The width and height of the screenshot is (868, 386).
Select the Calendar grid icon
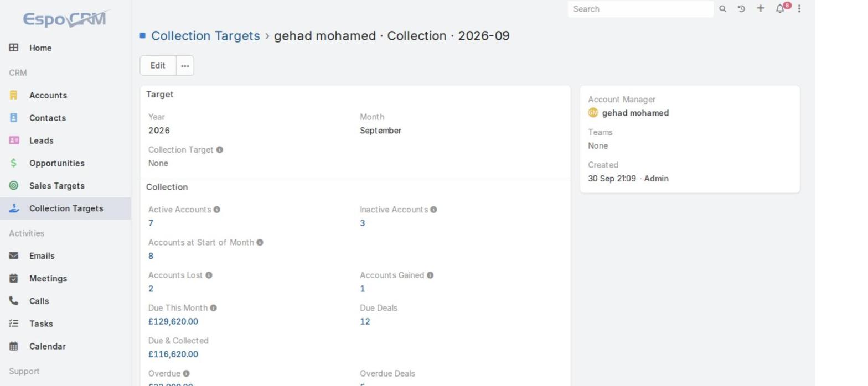[x=14, y=346]
